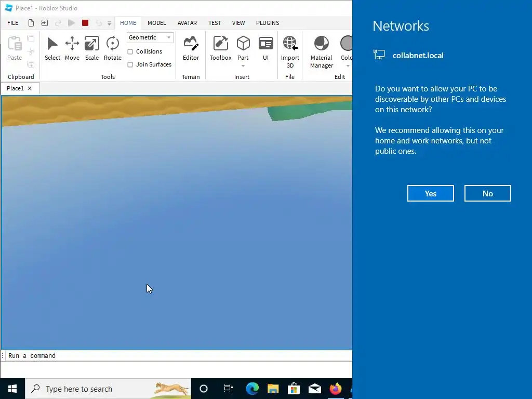This screenshot has width=532, height=399.
Task: Click Yes to allow network discovery
Action: (431, 193)
